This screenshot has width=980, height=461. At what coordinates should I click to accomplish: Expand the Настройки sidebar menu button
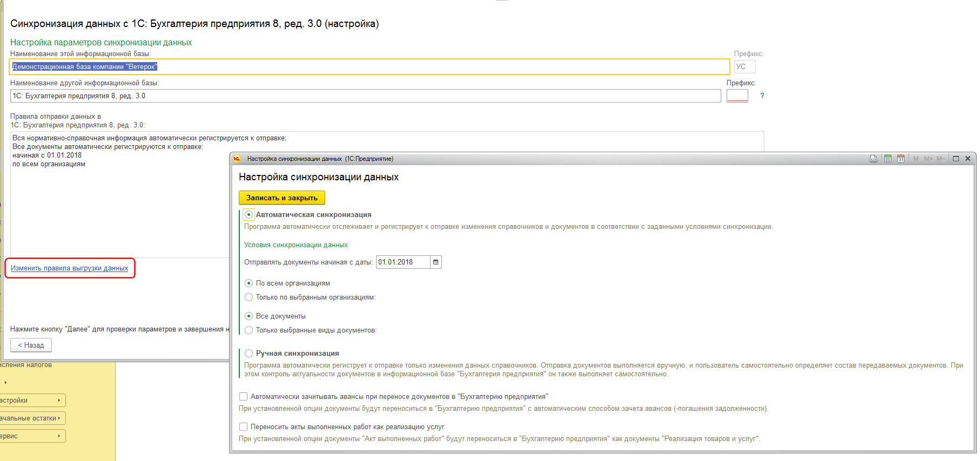[x=33, y=401]
